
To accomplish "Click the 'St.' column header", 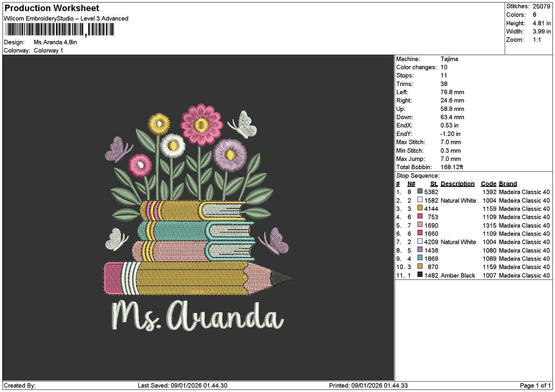I will click(434, 184).
